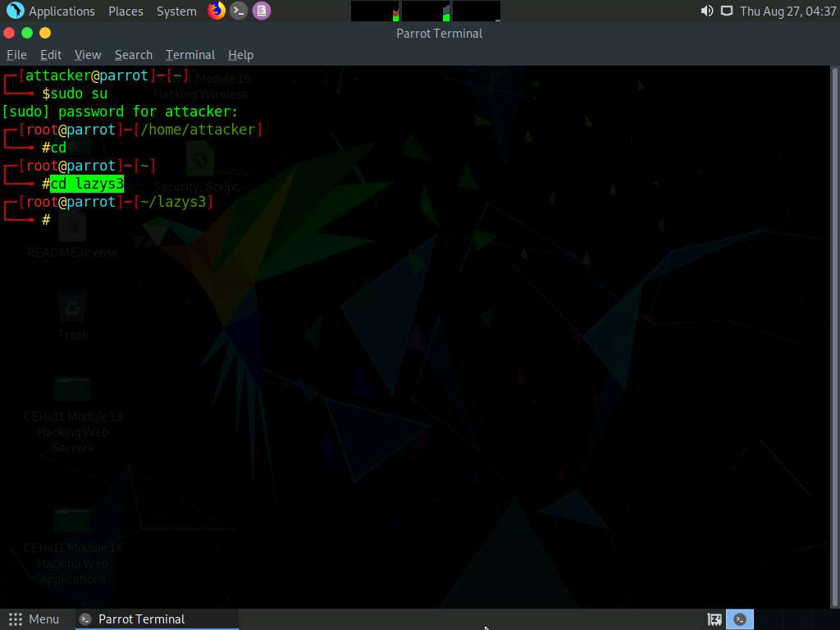The width and height of the screenshot is (840, 630).
Task: Open the workspace switcher in the taskbar
Action: pos(714,619)
